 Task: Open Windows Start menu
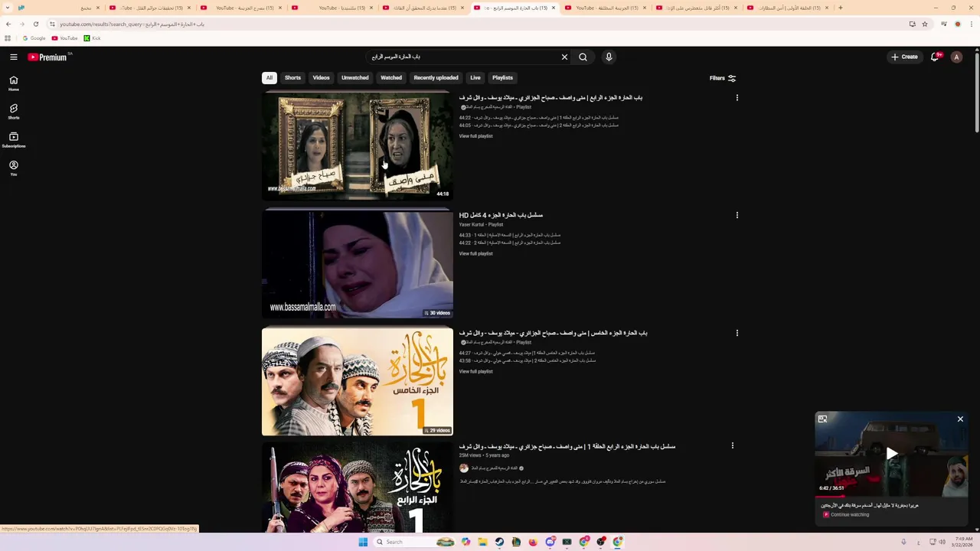tap(363, 542)
